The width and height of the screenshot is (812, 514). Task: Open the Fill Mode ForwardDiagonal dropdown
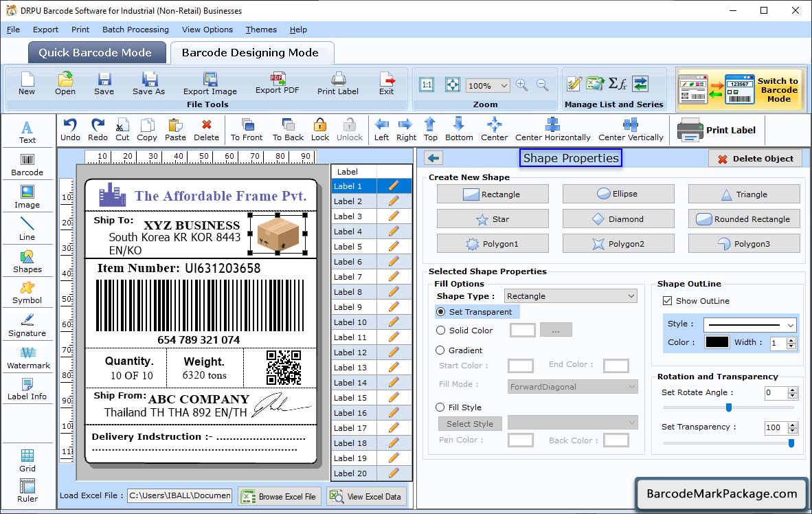click(572, 387)
